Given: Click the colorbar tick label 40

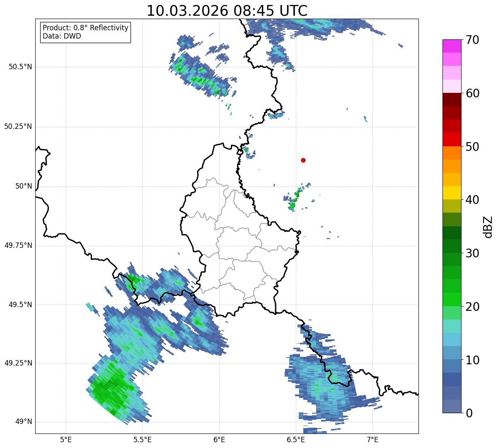Looking at the screenshot, I should (x=472, y=200).
